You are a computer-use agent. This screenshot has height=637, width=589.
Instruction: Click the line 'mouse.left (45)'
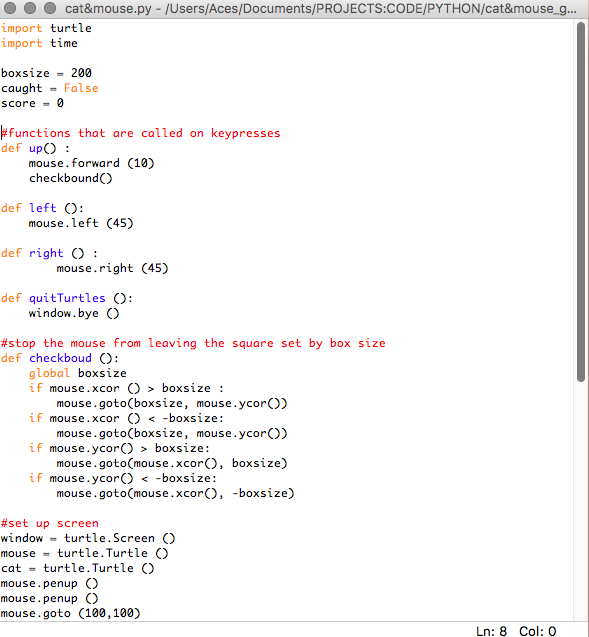pos(81,223)
